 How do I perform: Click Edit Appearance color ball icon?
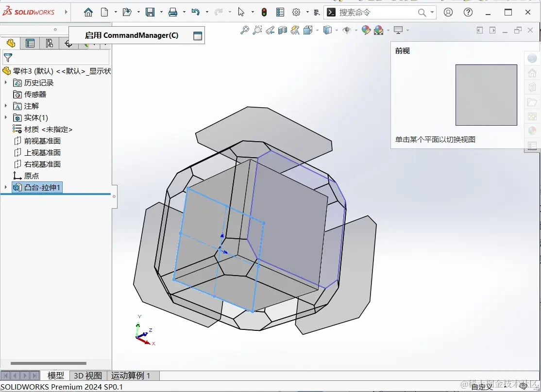366,31
